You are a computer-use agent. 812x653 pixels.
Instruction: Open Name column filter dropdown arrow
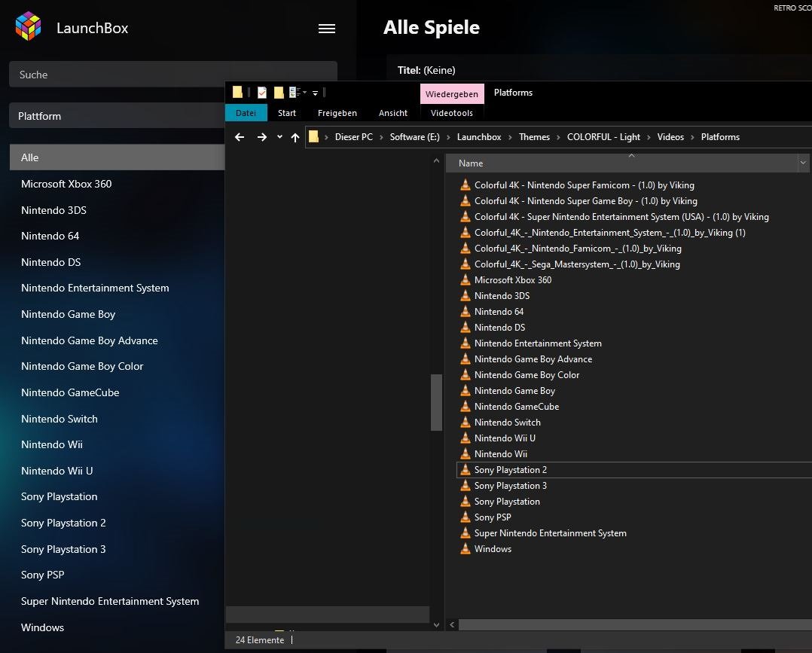(x=803, y=163)
